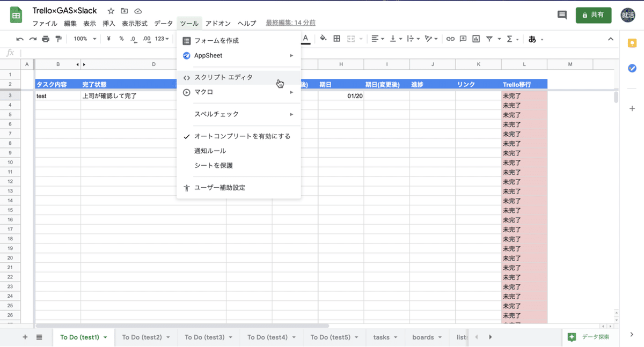
Task: Open the 最終編集: 14 分前 link
Action: tap(290, 23)
